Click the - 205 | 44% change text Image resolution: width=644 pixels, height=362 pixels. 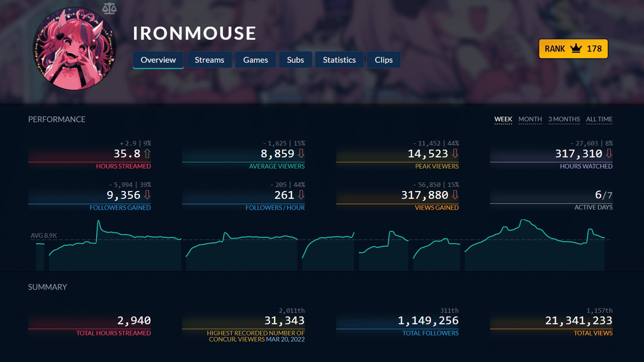coord(287,185)
